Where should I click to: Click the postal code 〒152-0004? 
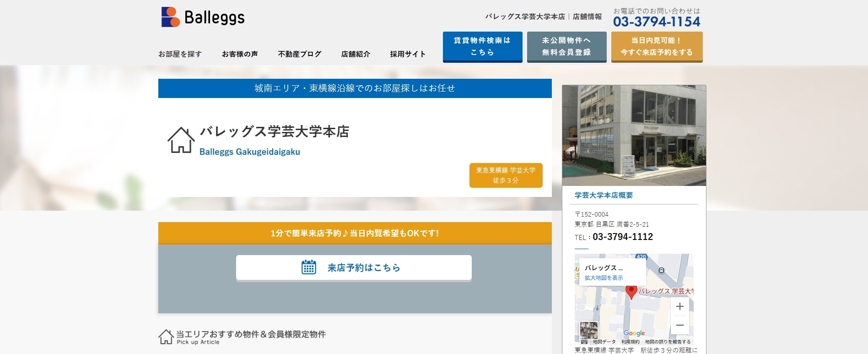592,214
